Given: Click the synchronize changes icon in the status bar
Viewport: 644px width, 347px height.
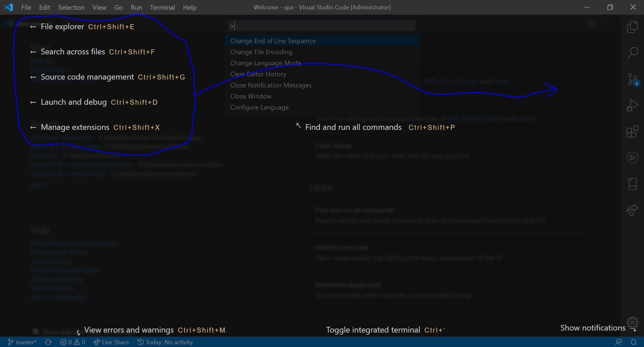Looking at the screenshot, I should pyautogui.click(x=48, y=342).
